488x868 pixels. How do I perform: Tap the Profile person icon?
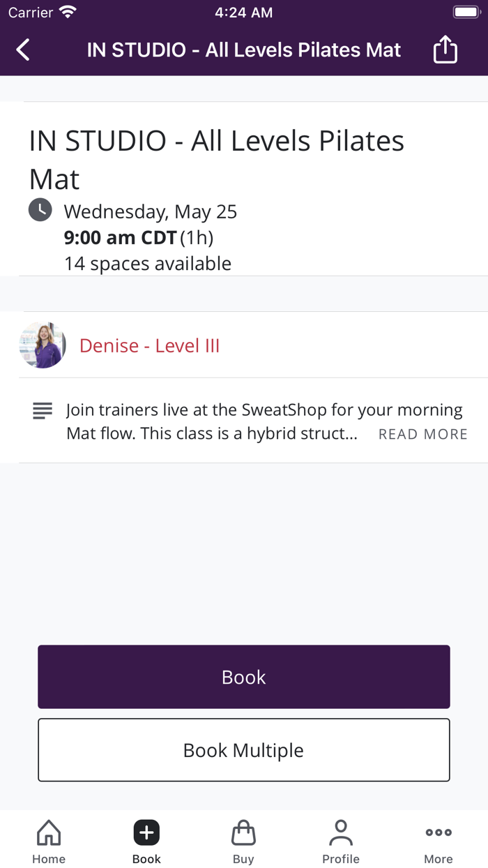pos(341,832)
